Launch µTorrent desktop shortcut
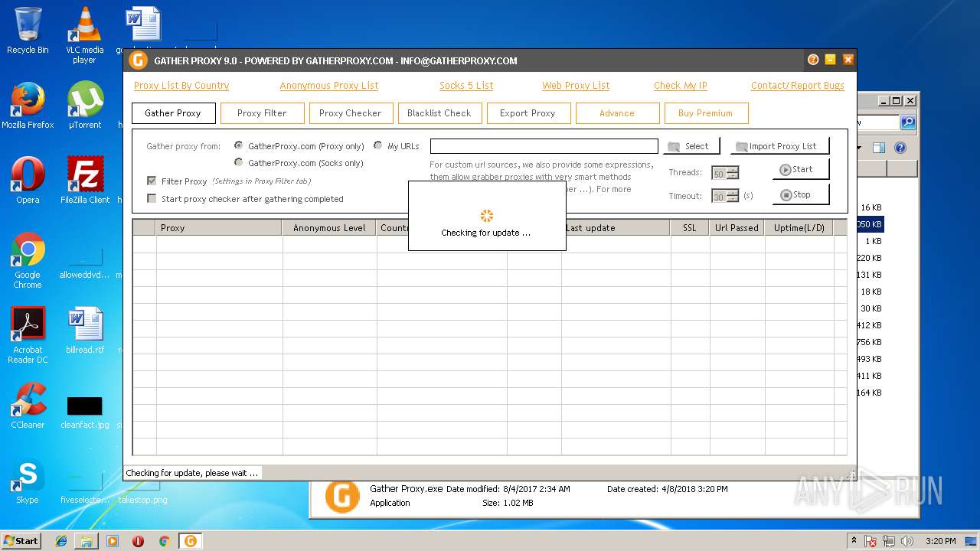 pos(84,106)
